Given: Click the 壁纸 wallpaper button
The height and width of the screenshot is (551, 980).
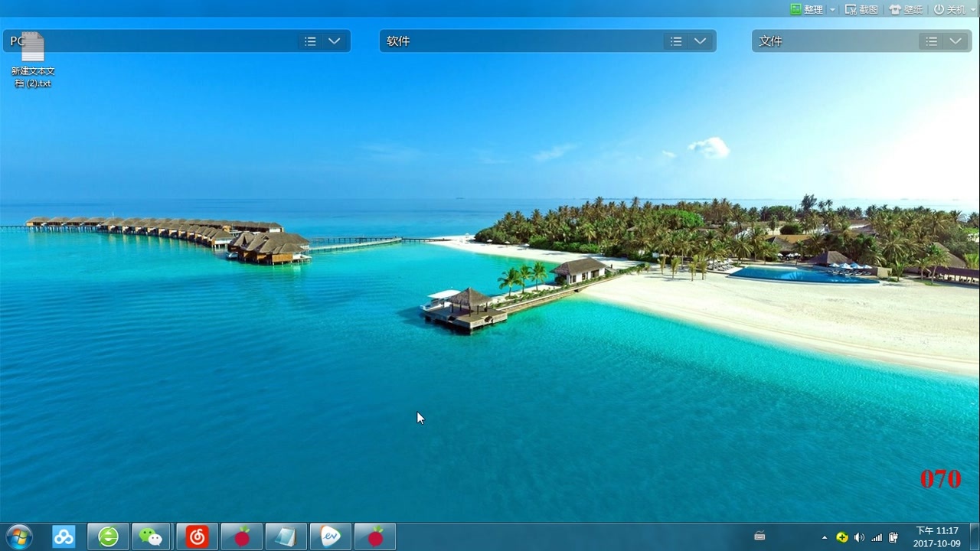Looking at the screenshot, I should coord(906,9).
